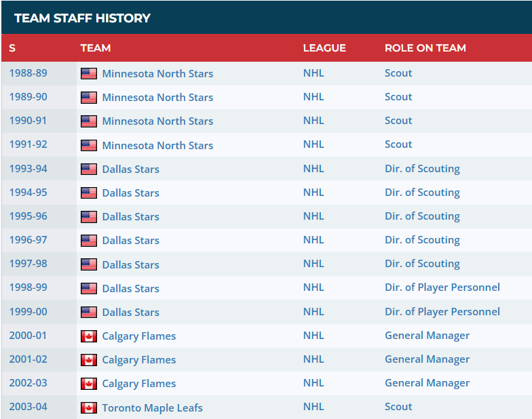
Task: Click Canadian flag in 2002-03 Calgary Flames row
Action: click(x=89, y=384)
